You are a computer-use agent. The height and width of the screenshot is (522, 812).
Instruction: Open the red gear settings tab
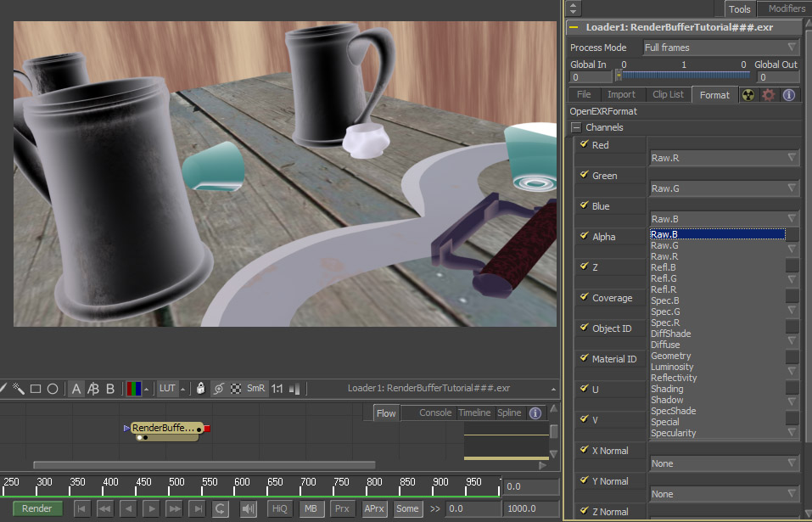pos(769,95)
